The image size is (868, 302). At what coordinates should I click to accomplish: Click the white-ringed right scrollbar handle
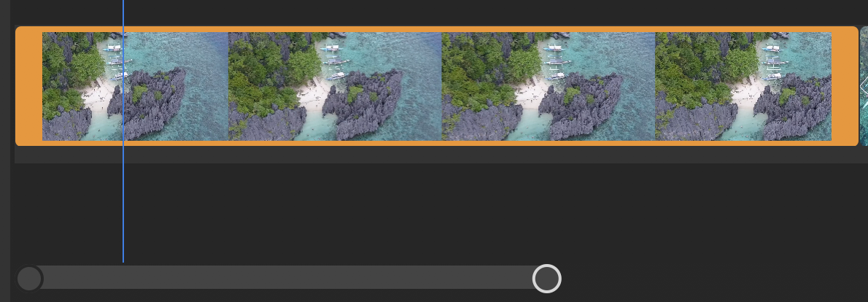click(547, 278)
